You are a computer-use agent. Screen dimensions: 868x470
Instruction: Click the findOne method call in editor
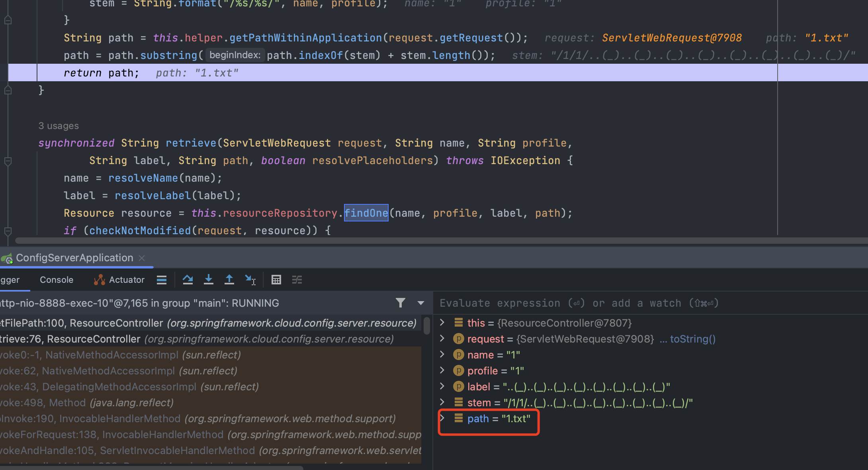tap(366, 213)
